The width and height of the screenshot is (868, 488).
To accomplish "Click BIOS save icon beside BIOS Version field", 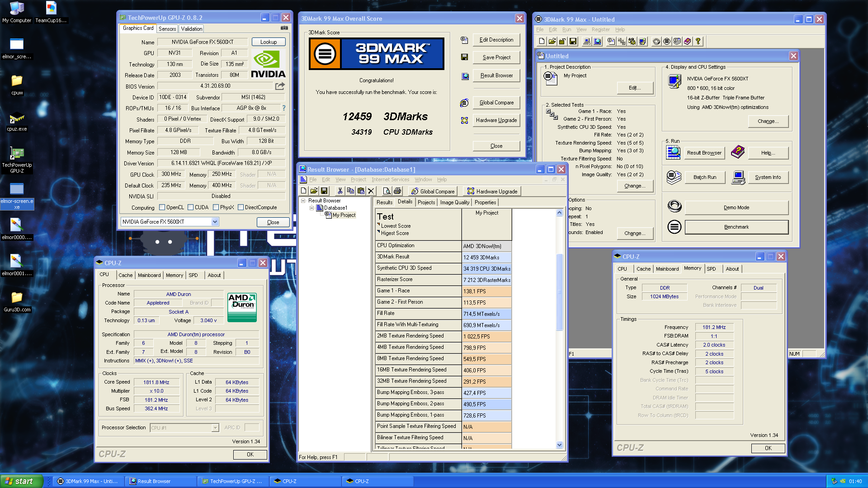I will point(280,86).
